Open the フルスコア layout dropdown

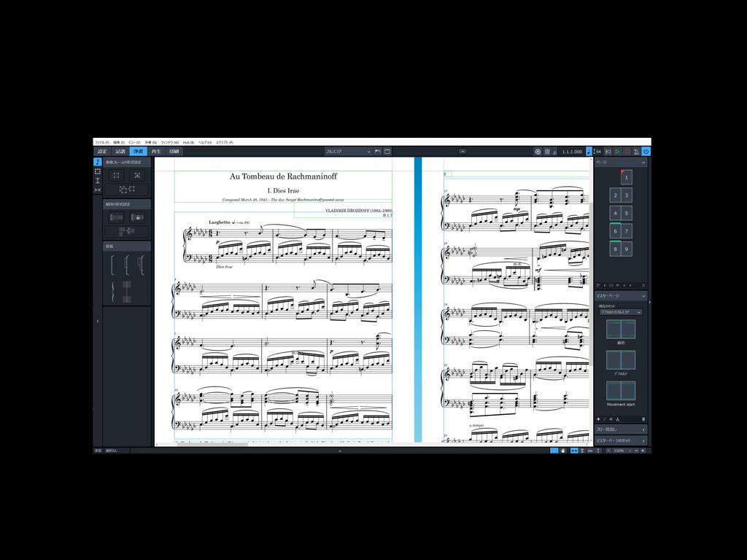348,152
